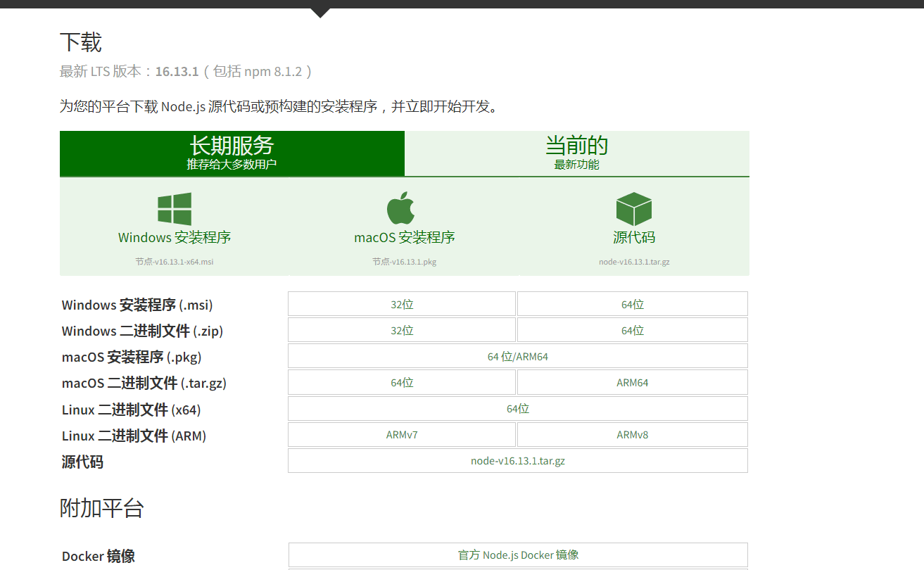Open the macOS 安装程序 link
This screenshot has height=570, width=924.
click(x=405, y=237)
